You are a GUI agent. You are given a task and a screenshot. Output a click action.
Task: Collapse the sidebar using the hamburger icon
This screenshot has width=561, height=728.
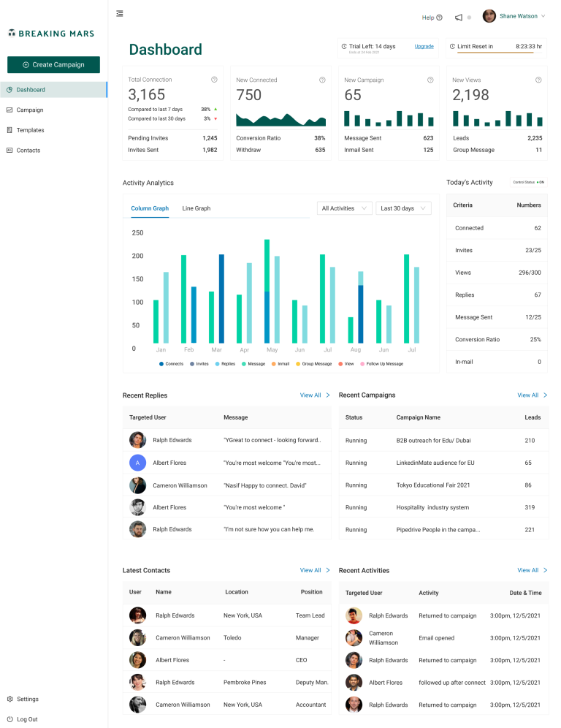120,13
